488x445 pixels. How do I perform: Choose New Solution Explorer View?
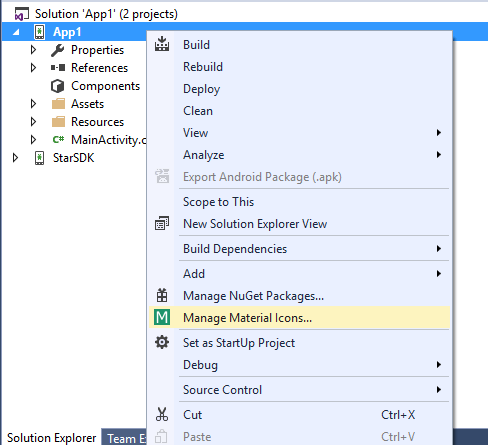[x=299, y=224]
